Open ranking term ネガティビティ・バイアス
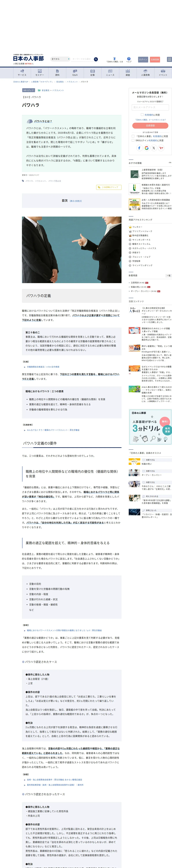The height and width of the screenshot is (868, 172). [144, 248]
